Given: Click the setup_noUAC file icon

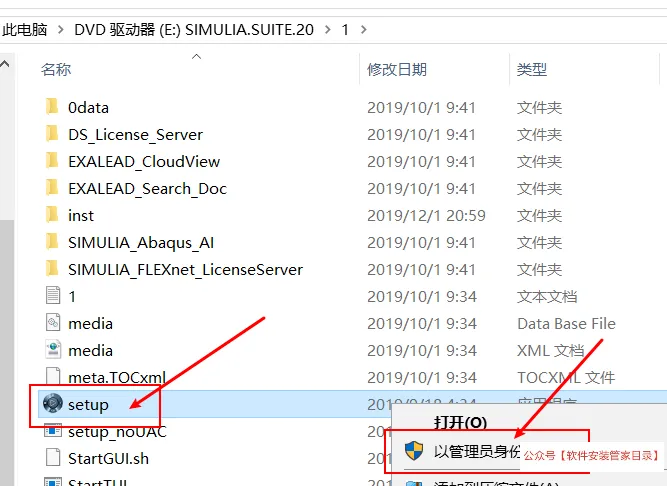Looking at the screenshot, I should coord(53,431).
